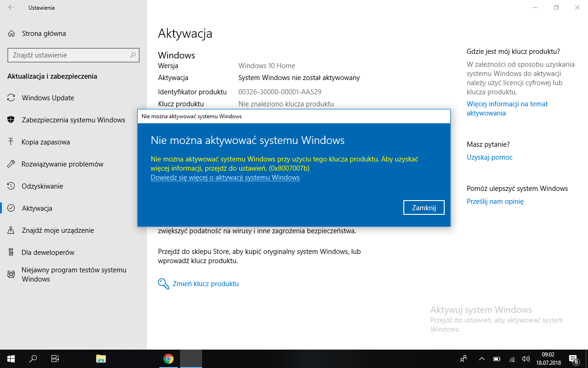
Task: Click the Znajdź moje urządzenie person icon
Action: 11,230
